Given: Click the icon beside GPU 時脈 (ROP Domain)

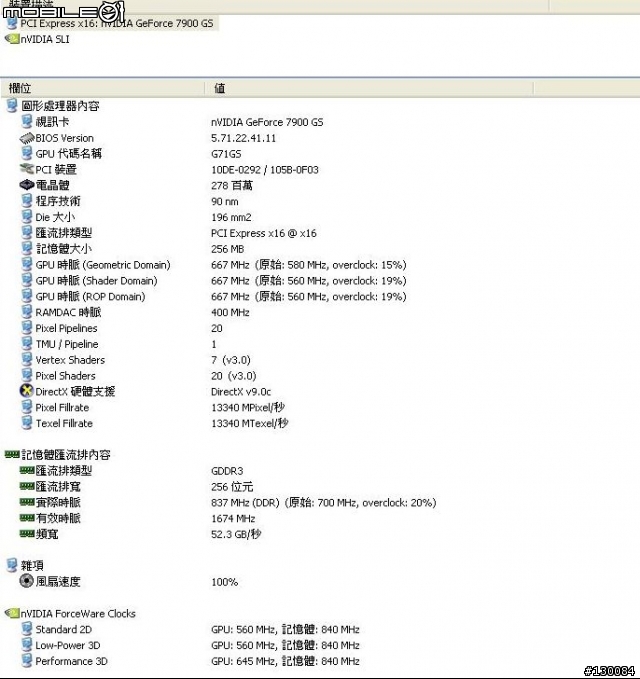Looking at the screenshot, I should click(x=27, y=296).
